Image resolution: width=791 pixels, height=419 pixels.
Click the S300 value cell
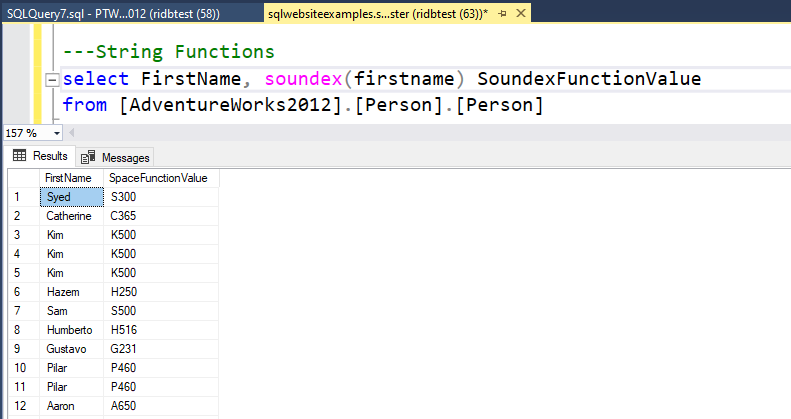tap(161, 197)
